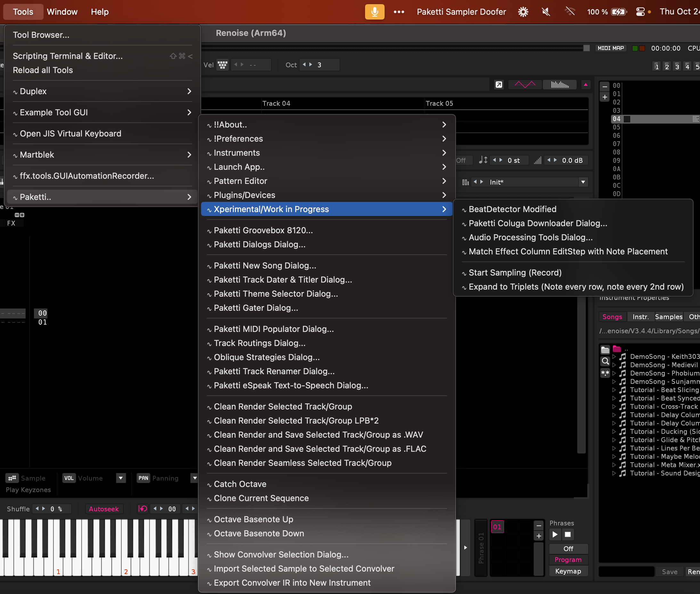Toggle the MIDI MAP mode
The width and height of the screenshot is (700, 594).
coord(610,48)
